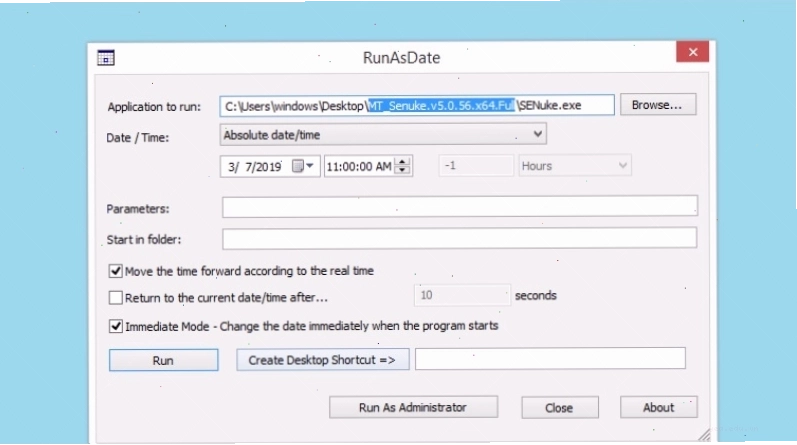Click the window resize grip corner
This screenshot has width=797, height=445.
(704, 435)
